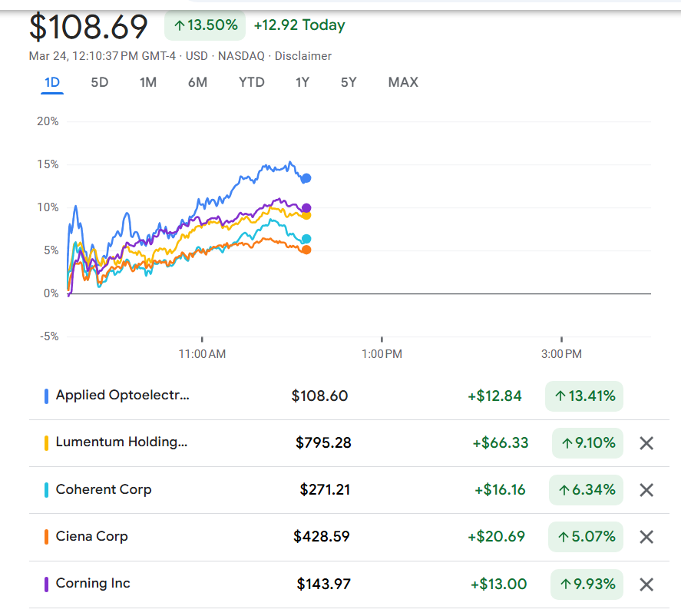This screenshot has height=616, width=681.
Task: Switch to the 5D time range
Action: click(x=100, y=82)
